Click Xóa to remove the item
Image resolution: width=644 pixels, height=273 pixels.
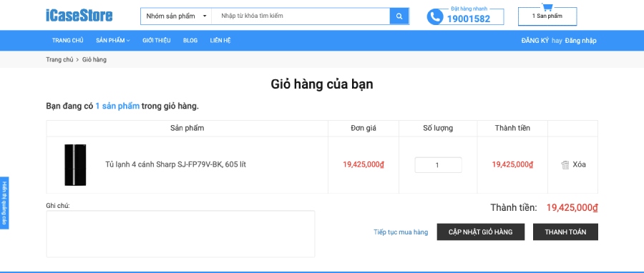[579, 164]
